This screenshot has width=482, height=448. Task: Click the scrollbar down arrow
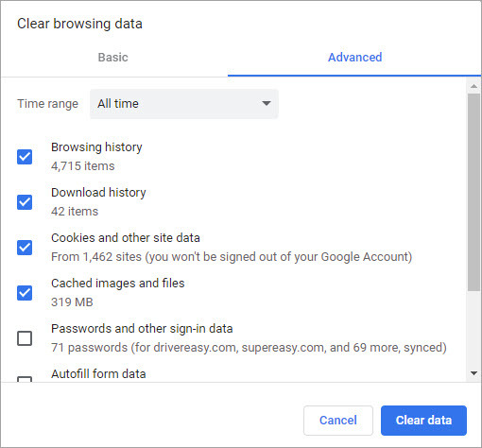(473, 373)
